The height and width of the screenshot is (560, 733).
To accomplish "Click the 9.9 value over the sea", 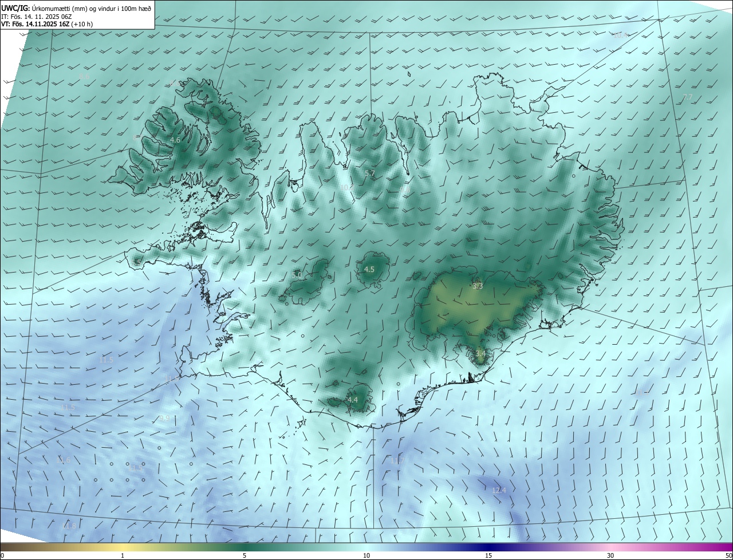I will click(164, 418).
